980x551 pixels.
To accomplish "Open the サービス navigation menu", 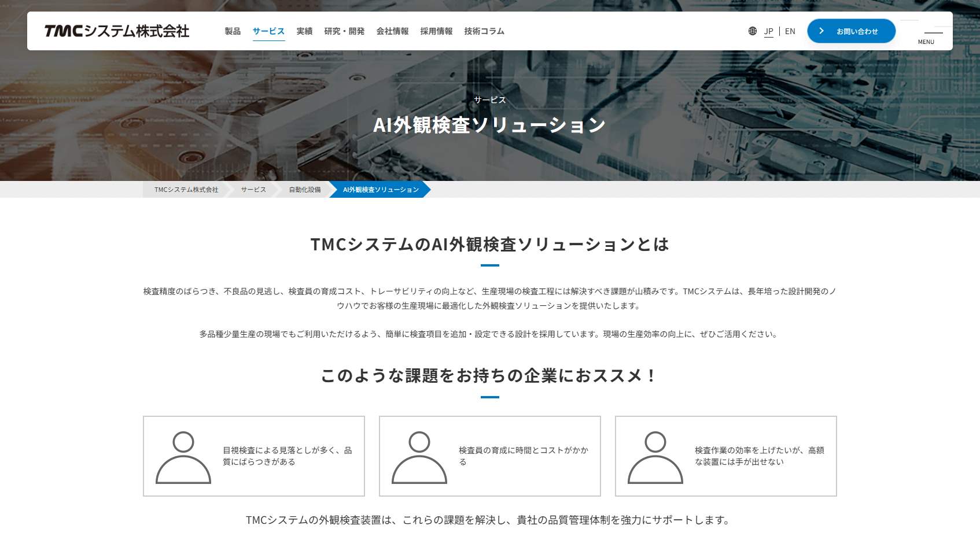I will click(x=268, y=31).
